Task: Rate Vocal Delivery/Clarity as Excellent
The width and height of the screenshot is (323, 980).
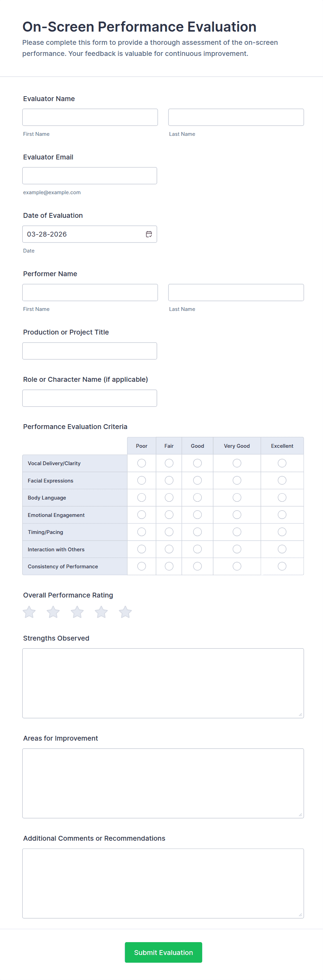Action: coord(282,463)
